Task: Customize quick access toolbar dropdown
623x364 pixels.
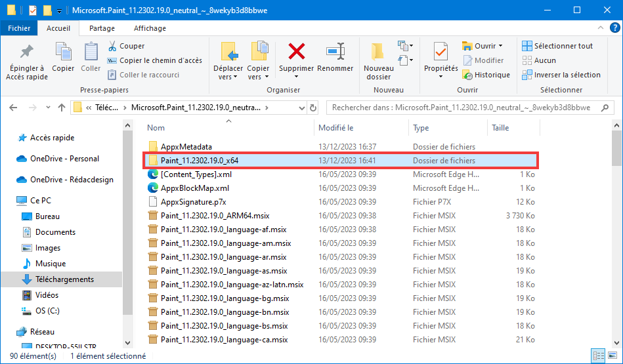Action: (59, 10)
